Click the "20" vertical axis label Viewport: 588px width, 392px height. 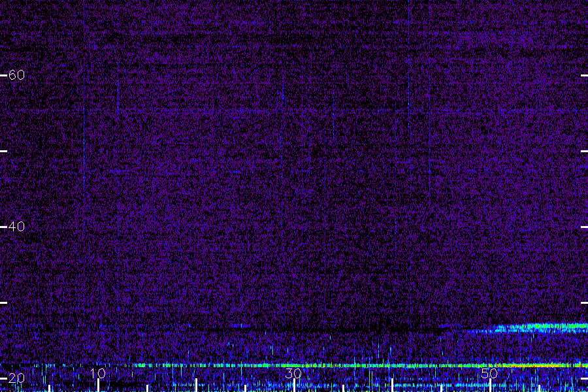coord(16,378)
